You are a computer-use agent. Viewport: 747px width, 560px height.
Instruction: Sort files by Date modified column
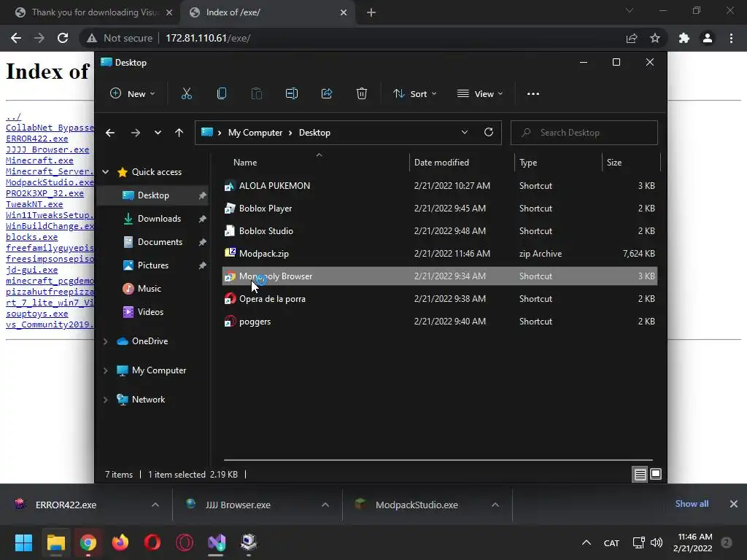tap(462, 163)
